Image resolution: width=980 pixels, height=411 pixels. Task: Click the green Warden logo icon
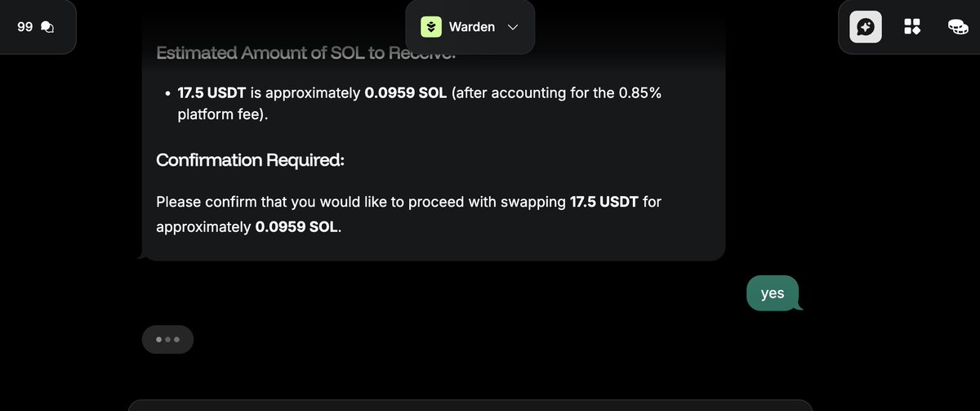(x=430, y=27)
